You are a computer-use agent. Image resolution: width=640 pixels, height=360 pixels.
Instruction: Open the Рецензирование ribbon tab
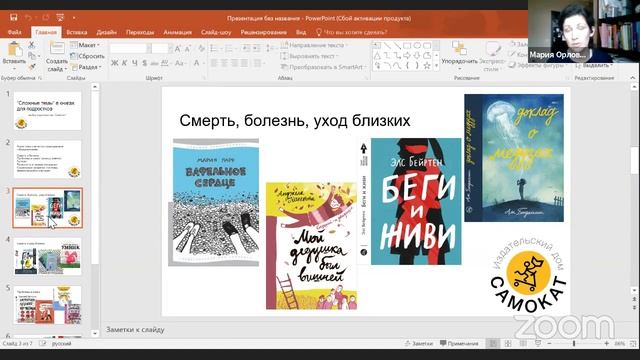[x=263, y=32]
